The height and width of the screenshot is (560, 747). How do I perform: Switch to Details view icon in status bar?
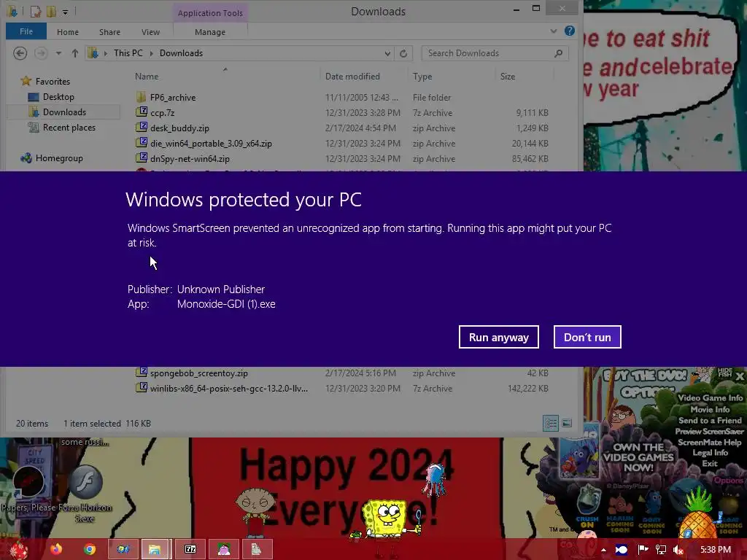pos(551,424)
